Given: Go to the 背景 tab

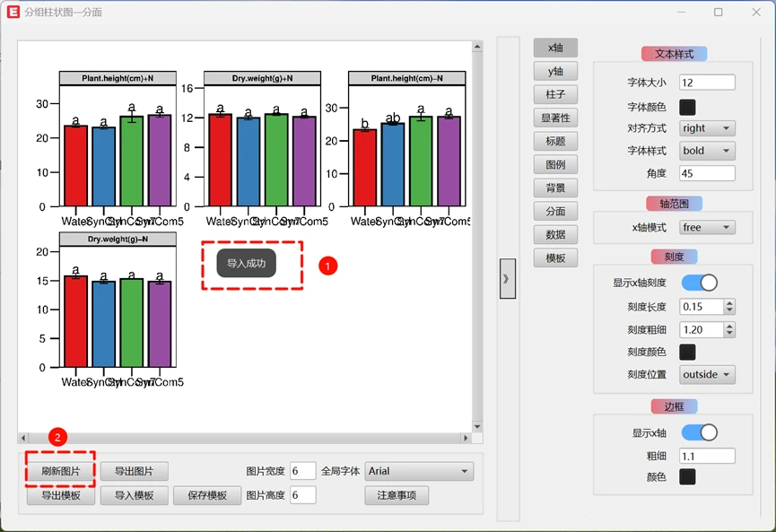Looking at the screenshot, I should 555,188.
